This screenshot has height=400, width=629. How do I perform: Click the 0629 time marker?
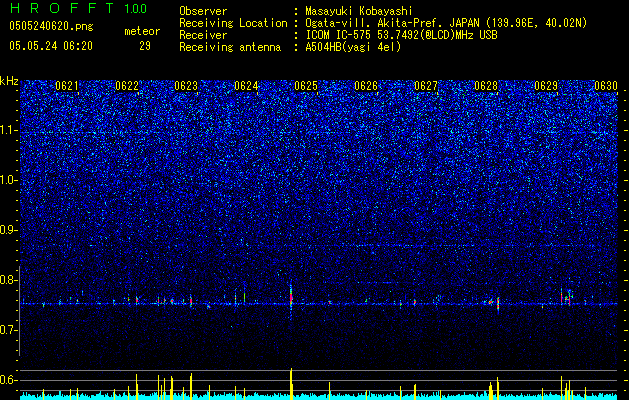pos(546,86)
